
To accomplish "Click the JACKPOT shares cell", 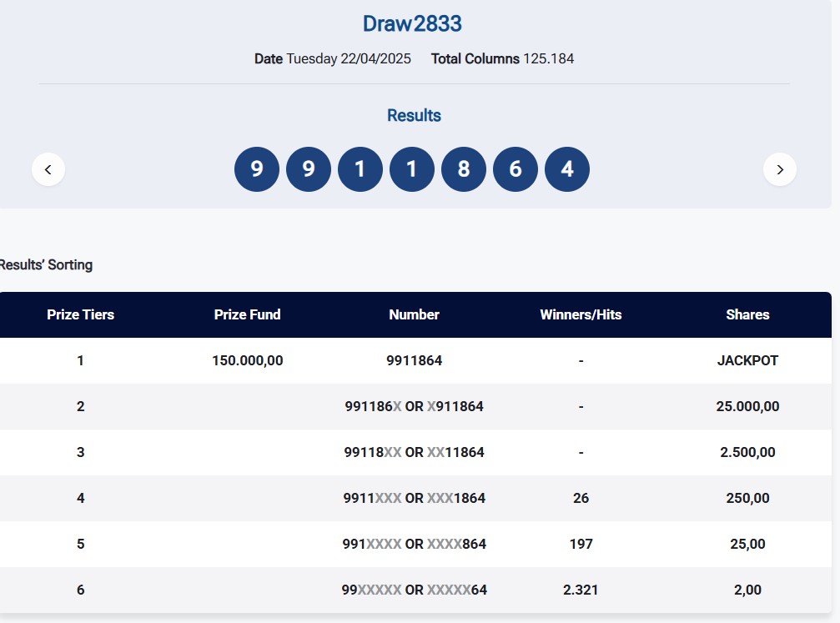I will click(747, 360).
